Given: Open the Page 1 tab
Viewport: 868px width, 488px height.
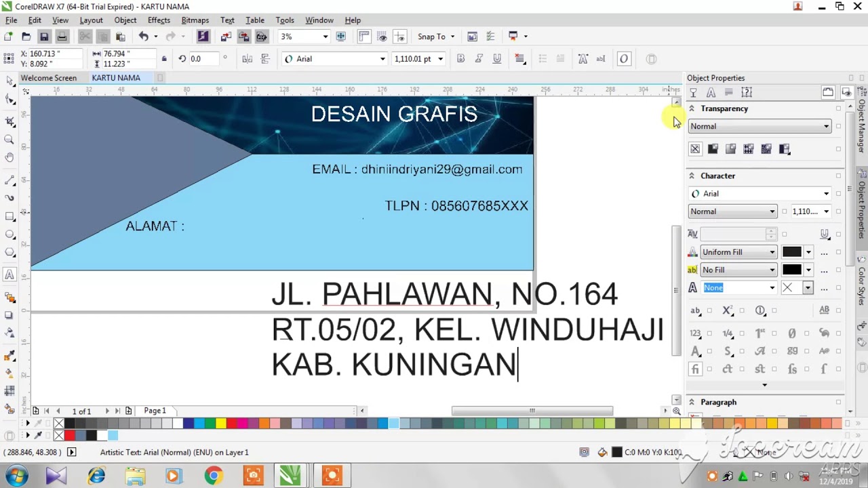Looking at the screenshot, I should [155, 411].
